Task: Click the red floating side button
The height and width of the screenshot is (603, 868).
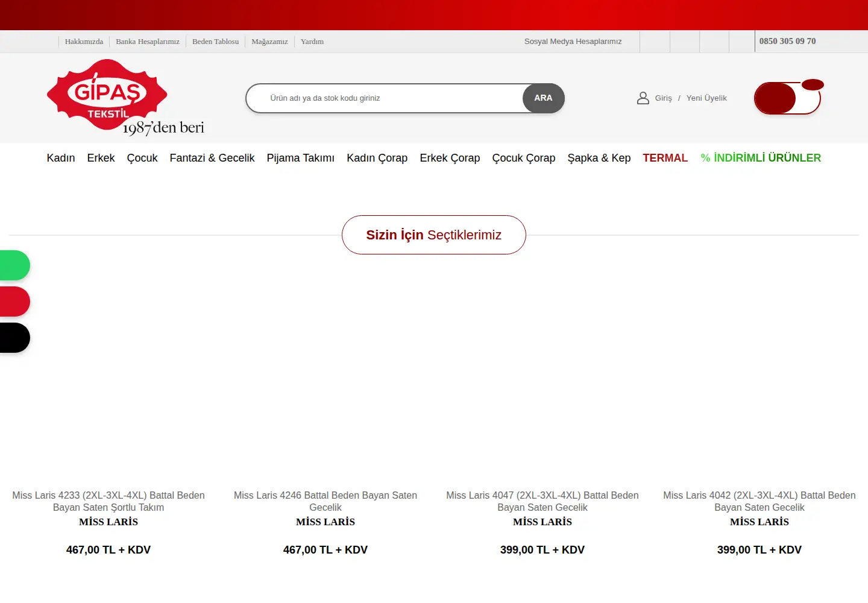Action: point(14,301)
